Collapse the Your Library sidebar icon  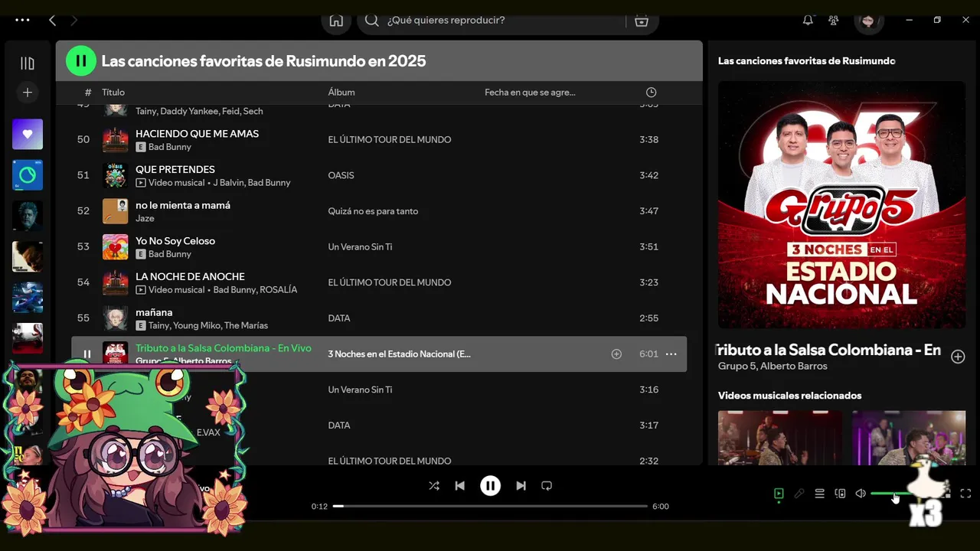click(x=28, y=64)
